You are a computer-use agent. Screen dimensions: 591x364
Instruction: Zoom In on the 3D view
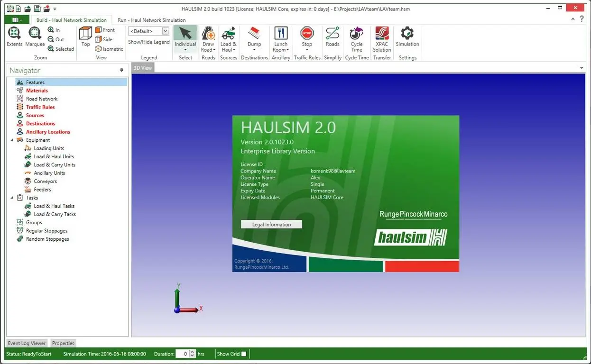(x=54, y=30)
